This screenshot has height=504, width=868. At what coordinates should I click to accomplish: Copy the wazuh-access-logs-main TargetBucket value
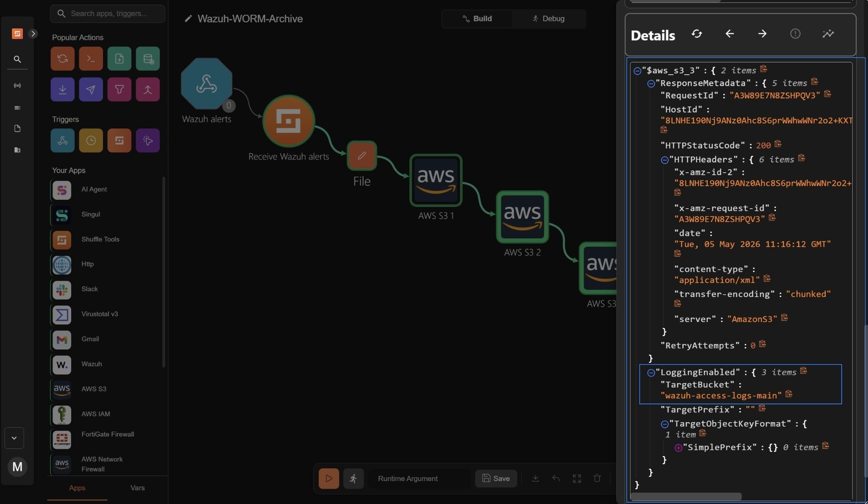pyautogui.click(x=789, y=394)
